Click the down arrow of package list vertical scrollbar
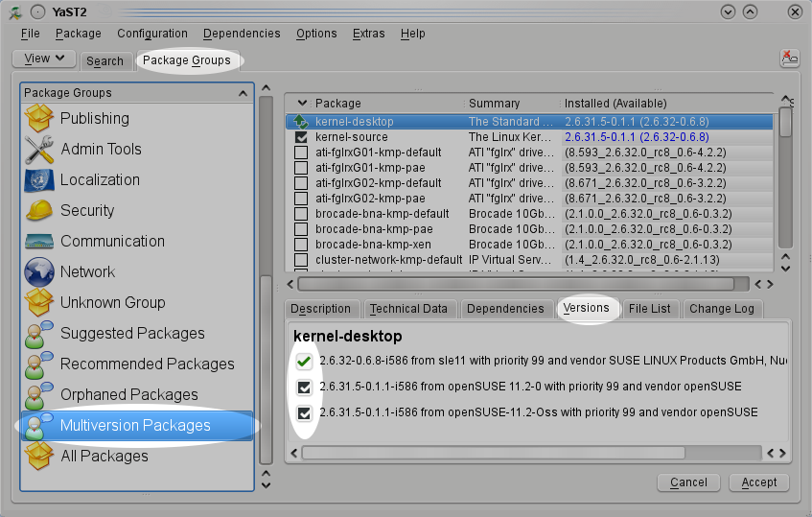 (785, 269)
